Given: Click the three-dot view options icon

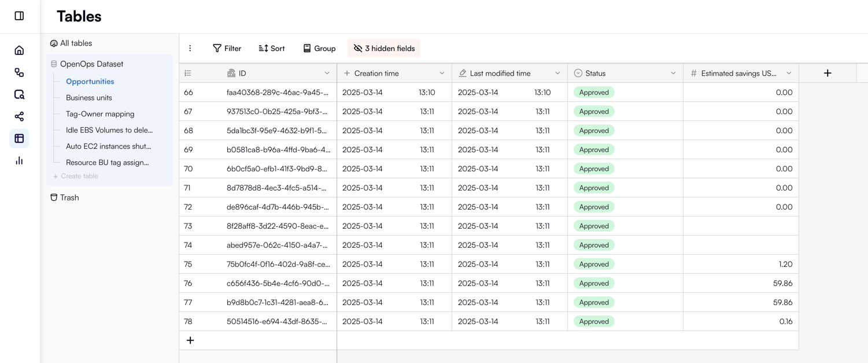Looking at the screenshot, I should [190, 49].
